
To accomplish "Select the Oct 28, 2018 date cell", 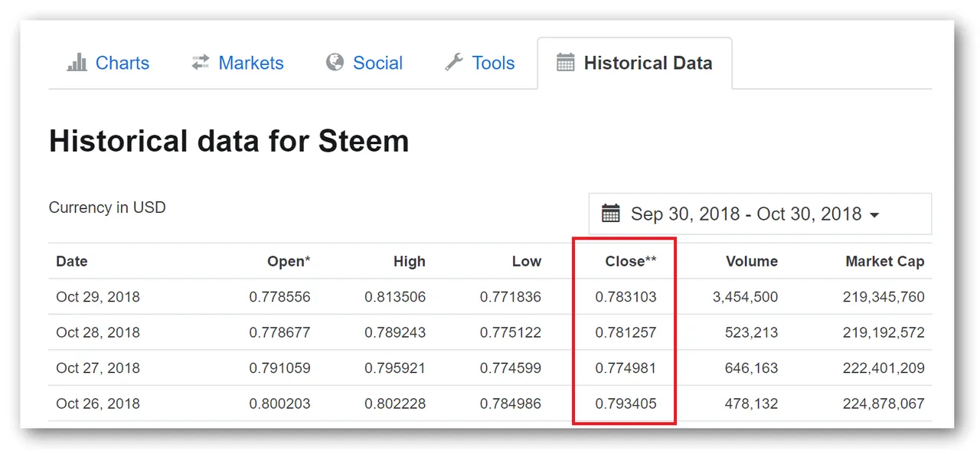I will click(x=98, y=332).
